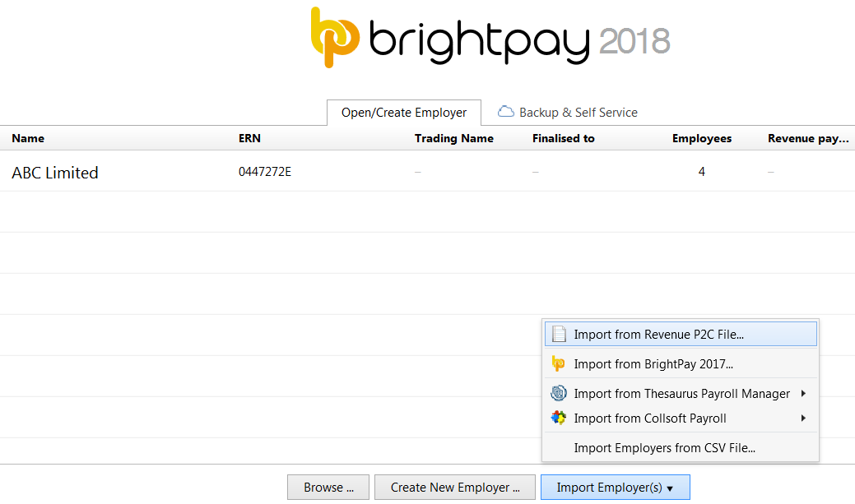Open Import from Thesaurus Payroll Manager entry
This screenshot has width=855, height=504.
pyautogui.click(x=681, y=393)
